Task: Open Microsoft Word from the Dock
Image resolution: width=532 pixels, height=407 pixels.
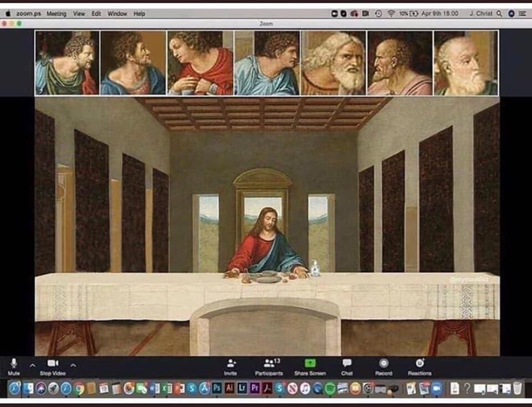Action: [155, 388]
